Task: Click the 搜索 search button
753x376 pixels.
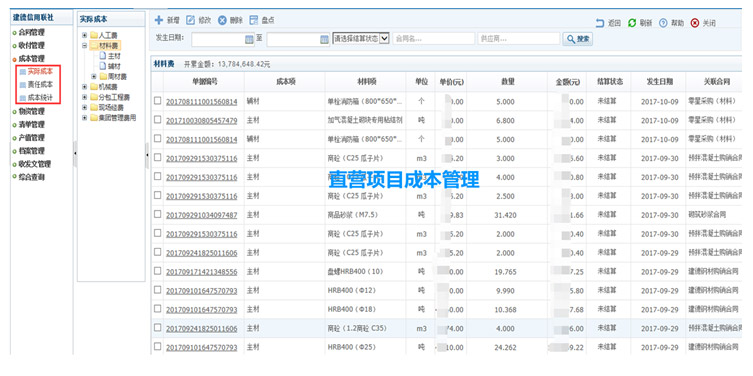Action: (x=577, y=39)
